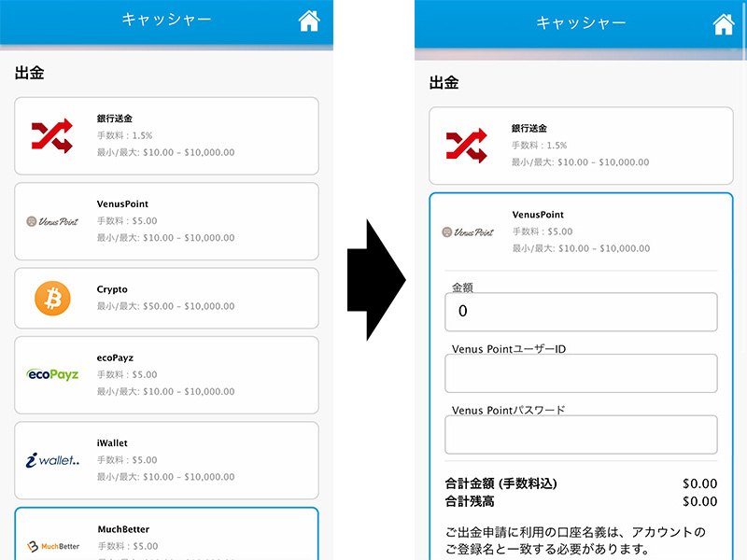Click the left screen 出金 heading

click(x=30, y=73)
